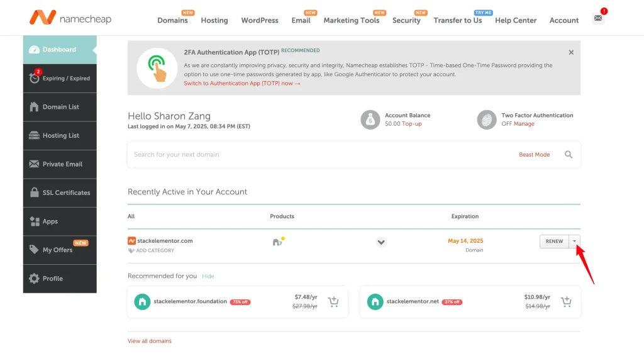Click the ADD CATEGORY tag icon
Viewport: 644px width, 356px height.
[x=131, y=250]
